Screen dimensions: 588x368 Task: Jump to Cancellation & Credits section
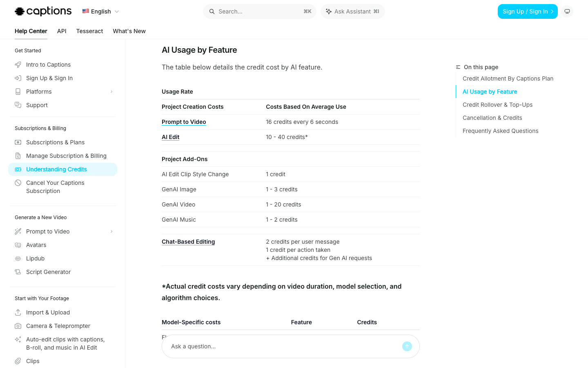tap(492, 118)
